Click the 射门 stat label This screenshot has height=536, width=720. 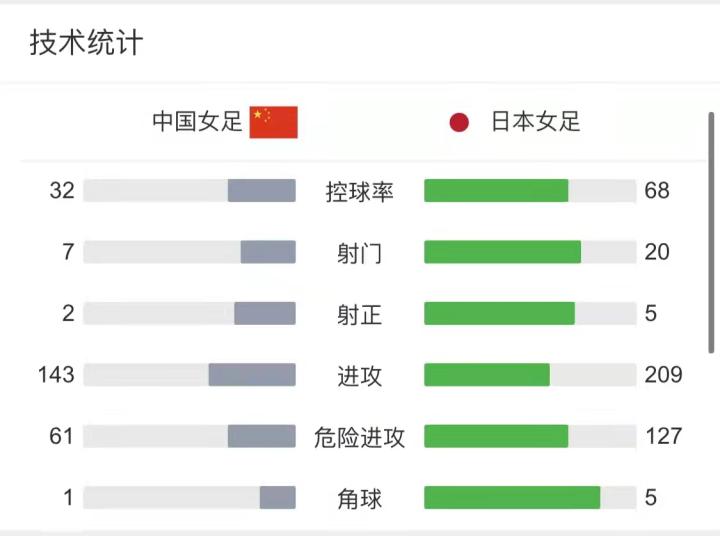(360, 253)
